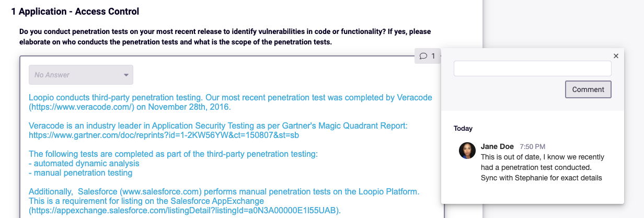Open the gartner.com reprints URL
The image size is (644, 218).
pos(164,135)
